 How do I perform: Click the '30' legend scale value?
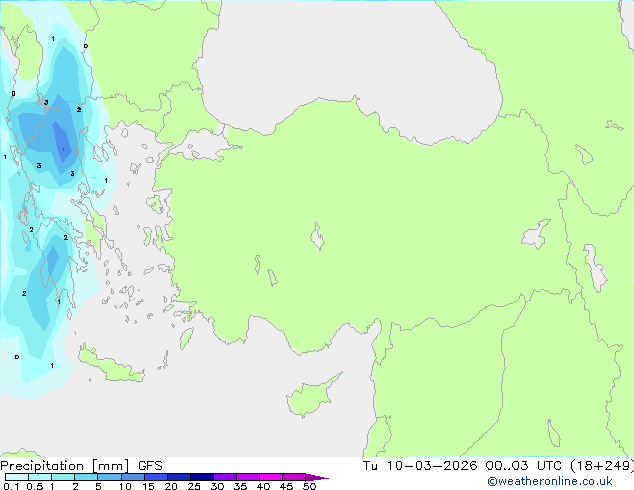click(x=217, y=486)
